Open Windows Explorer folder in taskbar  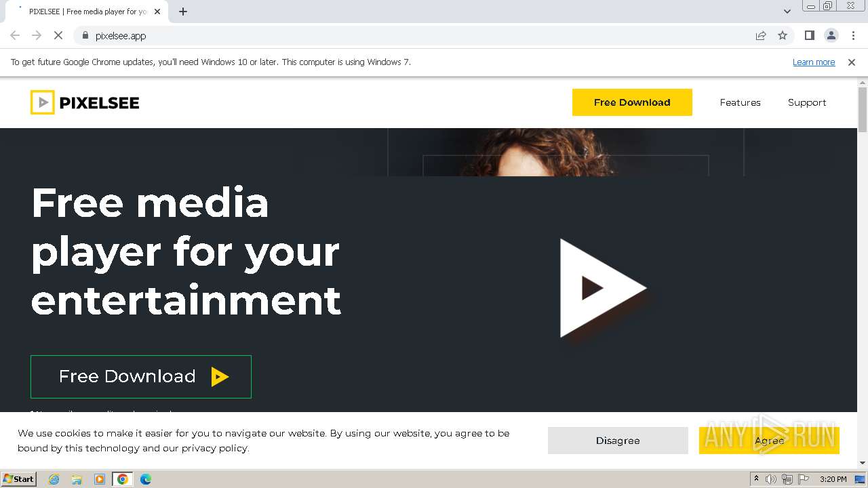click(77, 479)
